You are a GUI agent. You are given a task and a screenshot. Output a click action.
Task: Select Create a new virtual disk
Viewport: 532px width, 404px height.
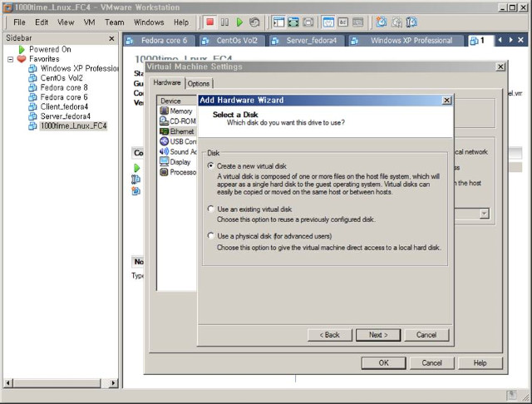click(247, 166)
